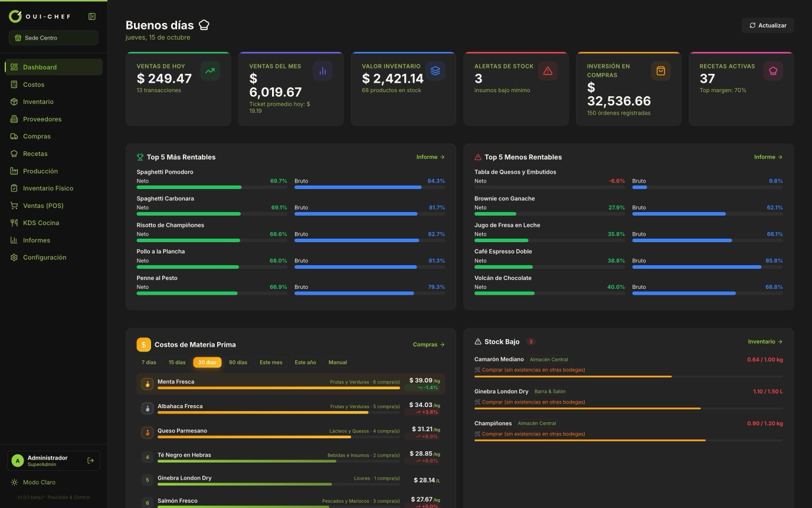
Task: Click the logout icon next to Administrador
Action: click(x=90, y=461)
